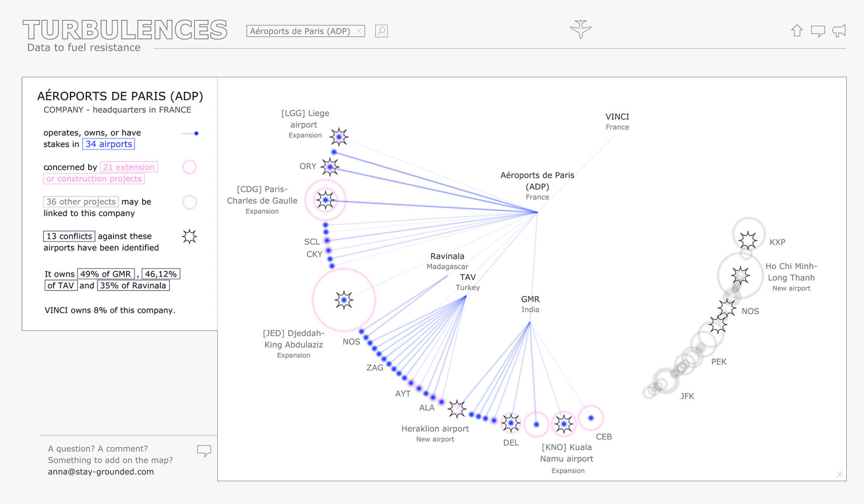
Task: Open the '36 other projects' link
Action: [81, 202]
